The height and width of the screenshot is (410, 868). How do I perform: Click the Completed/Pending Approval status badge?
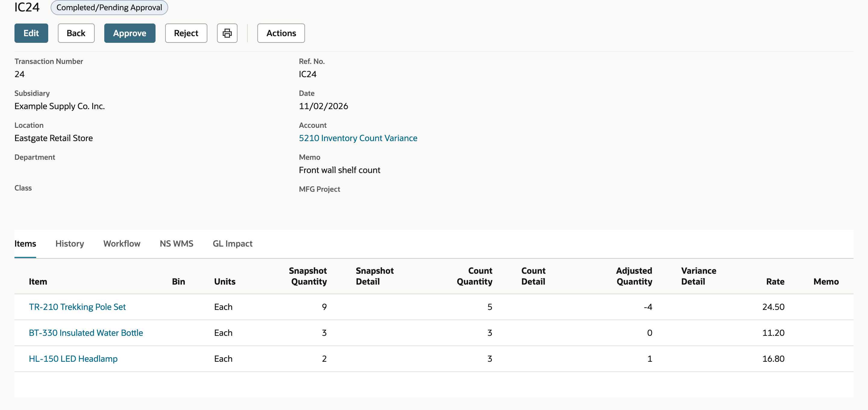pos(109,8)
